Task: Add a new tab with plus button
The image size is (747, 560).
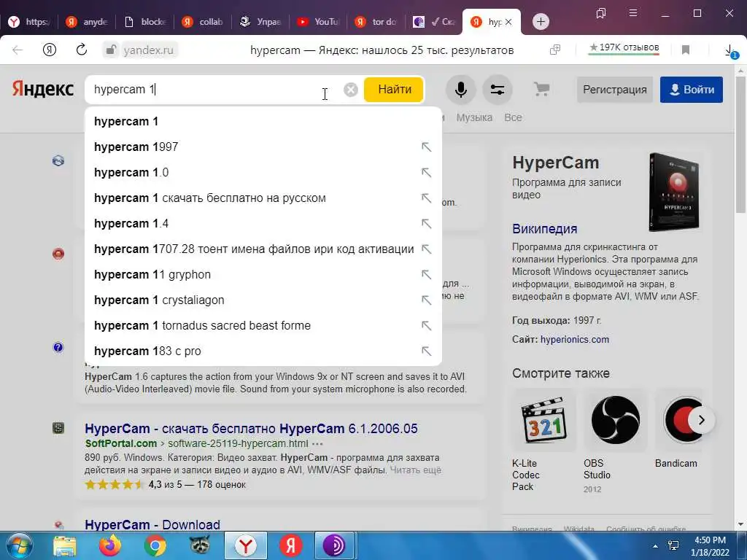Action: (541, 21)
